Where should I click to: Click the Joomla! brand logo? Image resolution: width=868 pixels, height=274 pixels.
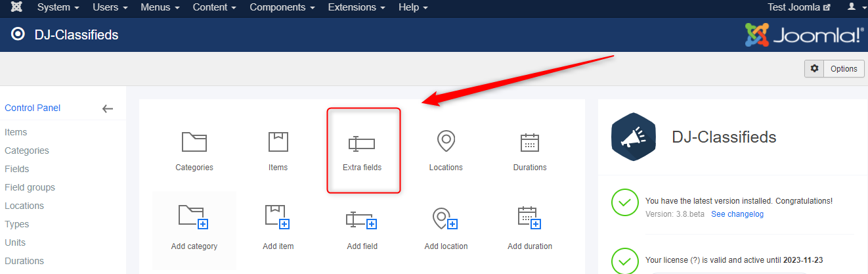pyautogui.click(x=804, y=34)
